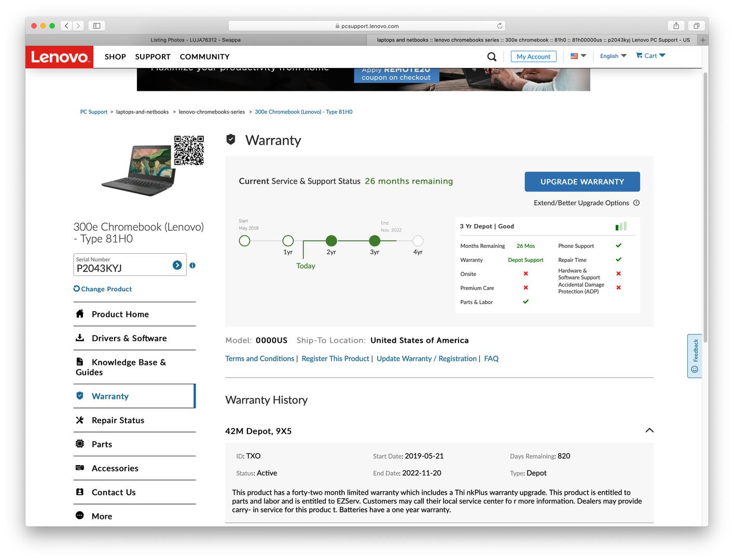The height and width of the screenshot is (560, 734).
Task: Click the Product Home house icon
Action: point(80,314)
